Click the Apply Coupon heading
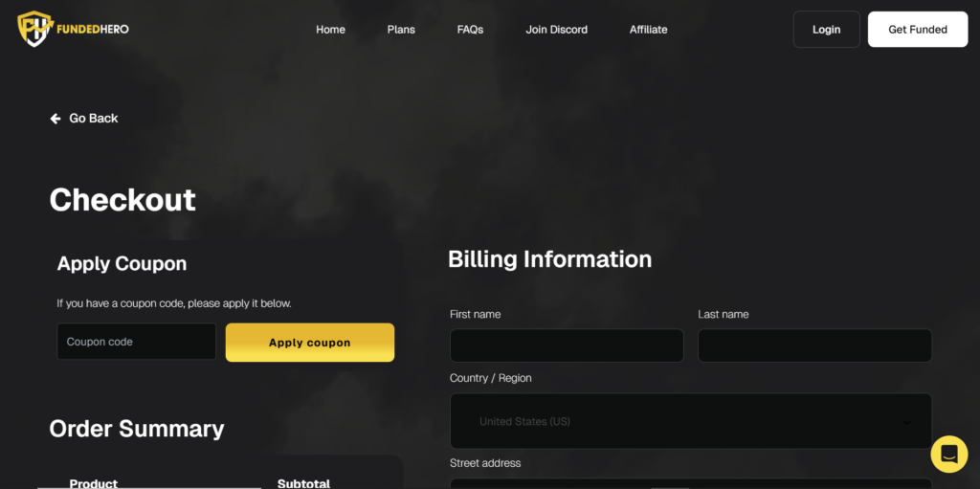The height and width of the screenshot is (489, 980). [122, 264]
